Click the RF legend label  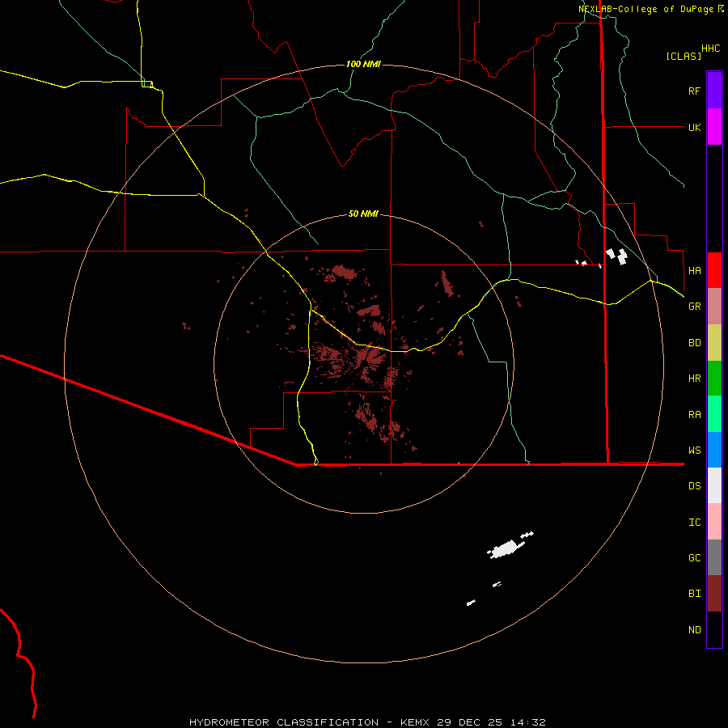coord(694,91)
